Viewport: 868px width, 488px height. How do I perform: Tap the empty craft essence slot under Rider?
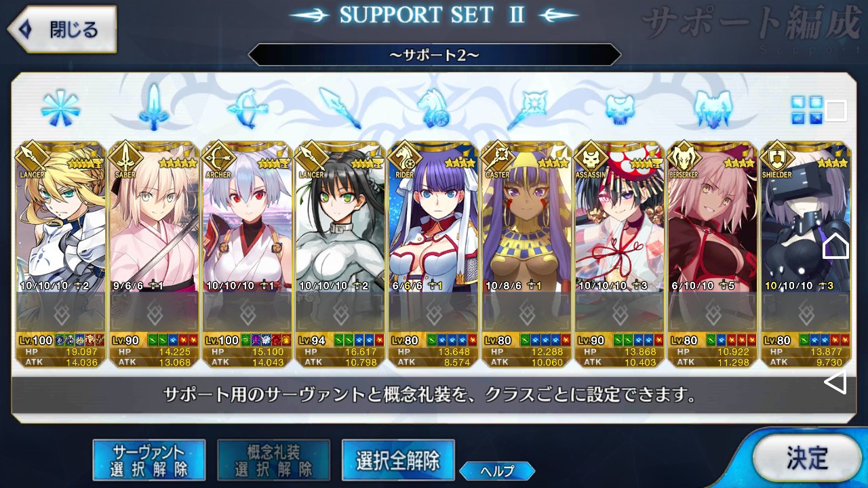[433, 313]
